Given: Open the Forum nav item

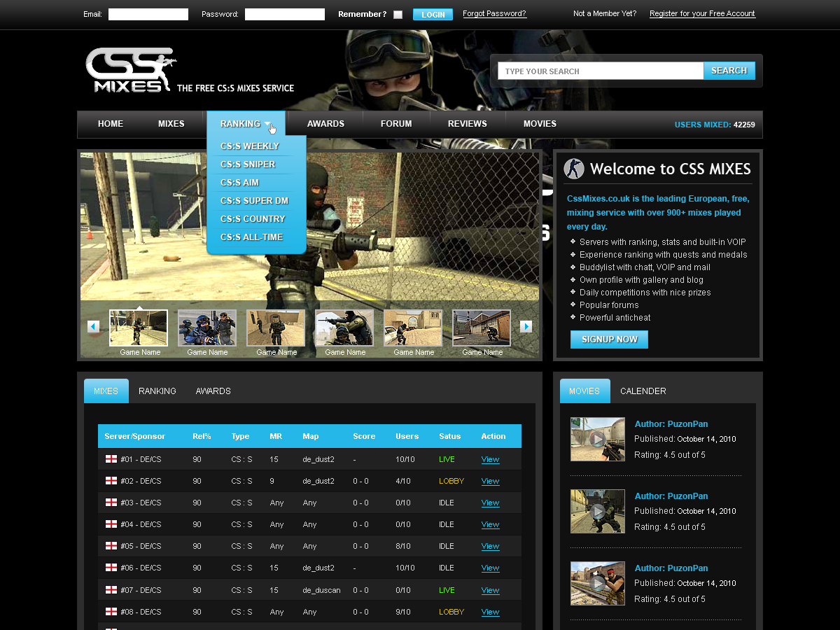Looking at the screenshot, I should click(x=396, y=124).
